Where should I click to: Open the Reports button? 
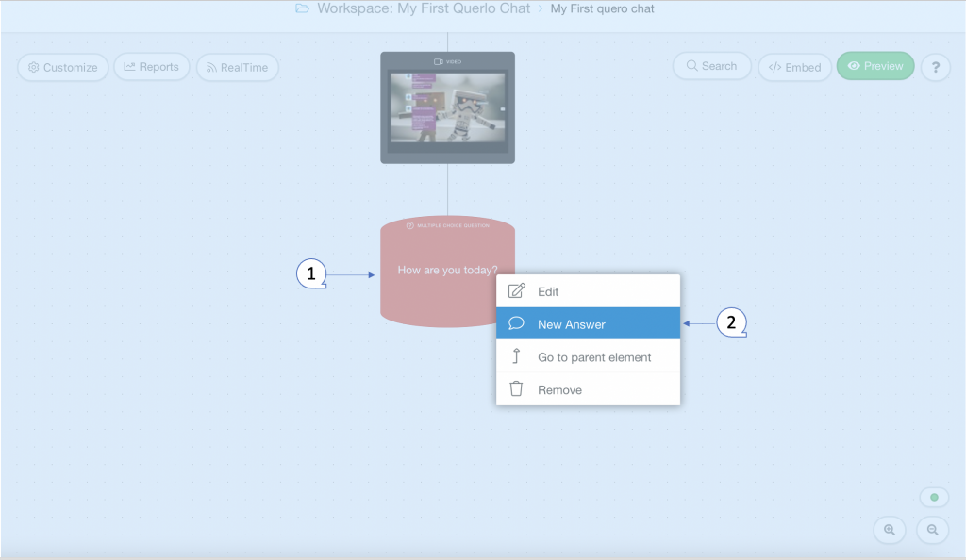coord(152,66)
